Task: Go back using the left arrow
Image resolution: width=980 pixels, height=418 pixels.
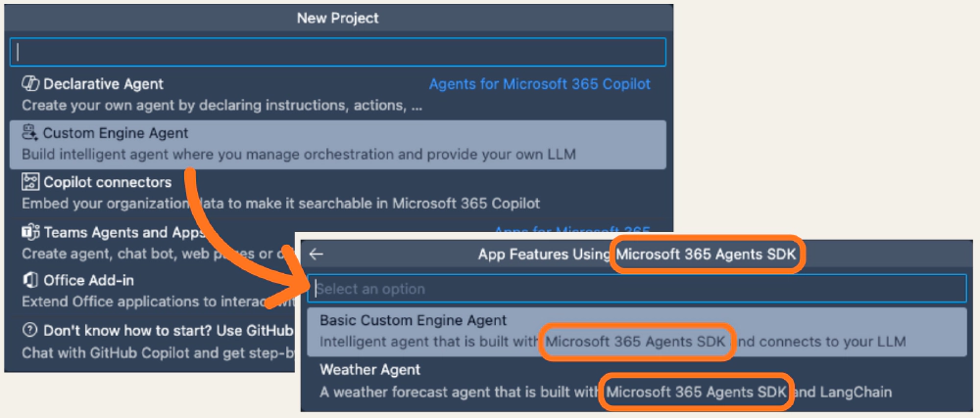Action: [317, 255]
